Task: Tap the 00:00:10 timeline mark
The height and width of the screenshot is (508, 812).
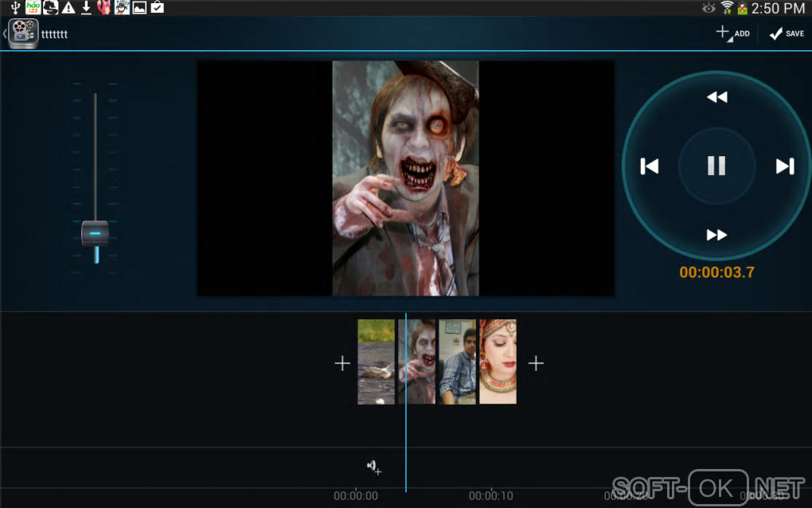Action: point(491,496)
